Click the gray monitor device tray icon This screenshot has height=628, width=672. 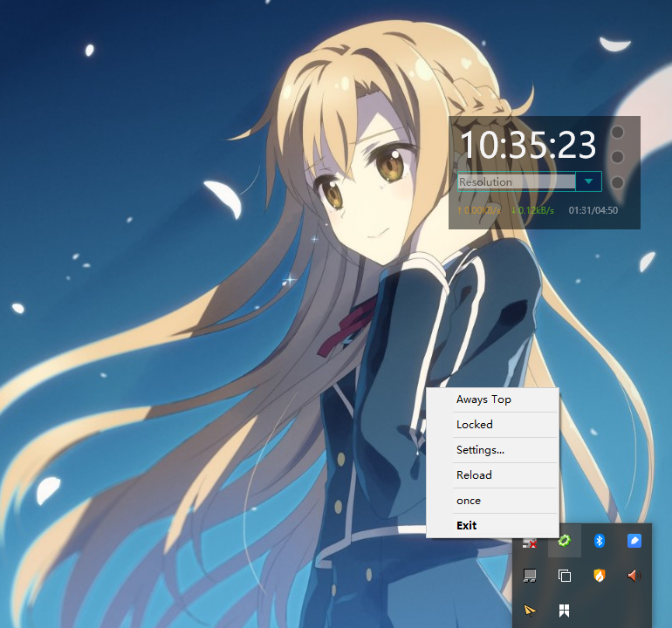click(x=530, y=576)
